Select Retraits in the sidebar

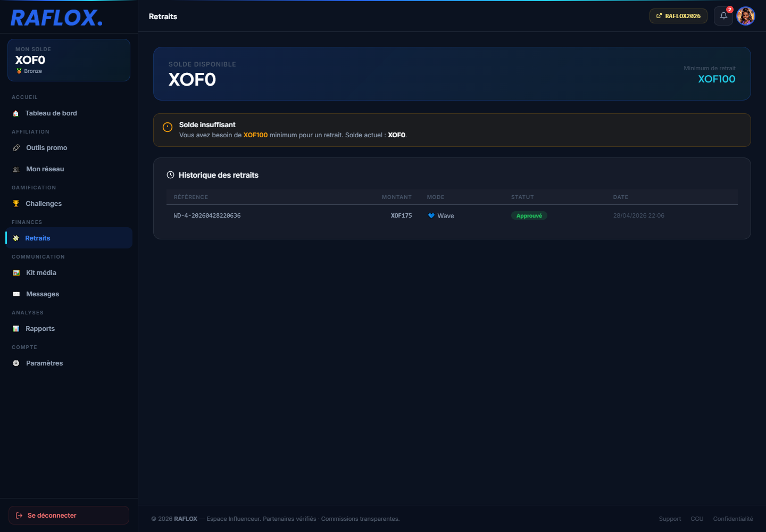[69, 238]
